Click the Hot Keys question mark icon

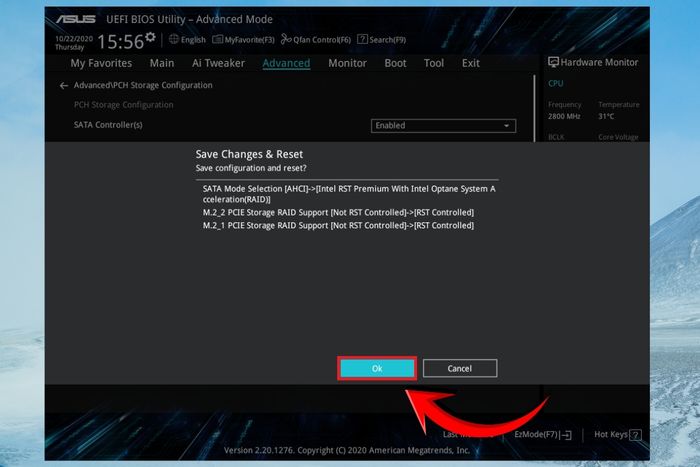pyautogui.click(x=636, y=434)
